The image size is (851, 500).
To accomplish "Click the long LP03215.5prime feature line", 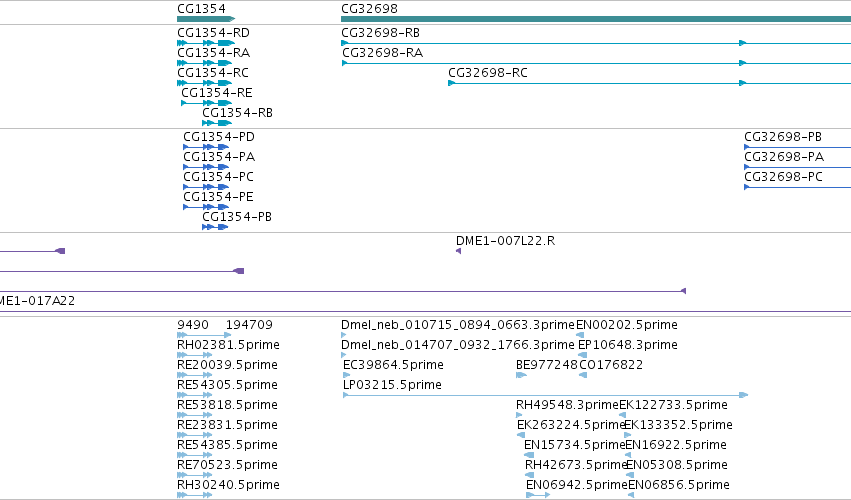I will 545,395.
